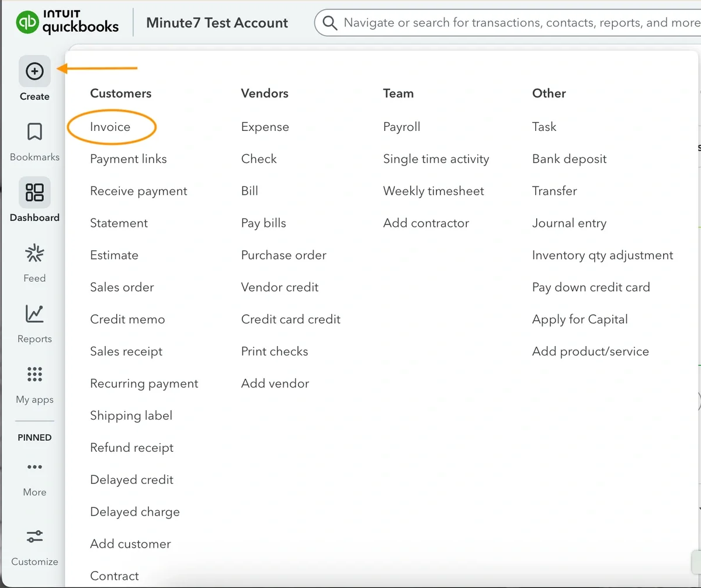Open the Feed sidebar icon
Image resolution: width=701 pixels, height=588 pixels.
click(x=34, y=254)
